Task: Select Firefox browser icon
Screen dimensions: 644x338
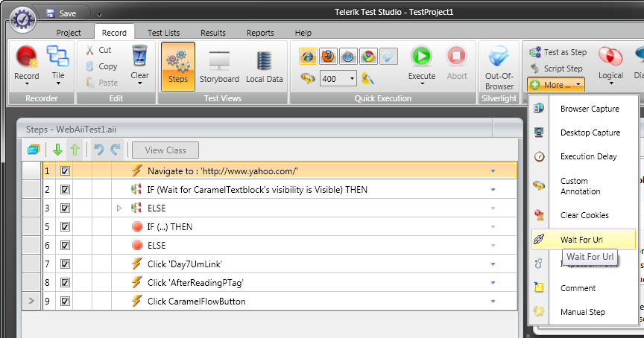Action: tap(328, 56)
